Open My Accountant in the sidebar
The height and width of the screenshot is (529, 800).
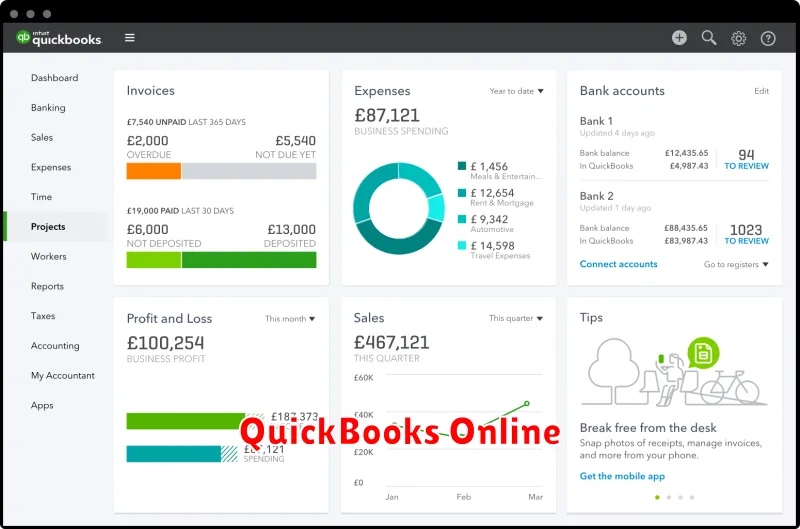pyautogui.click(x=63, y=375)
